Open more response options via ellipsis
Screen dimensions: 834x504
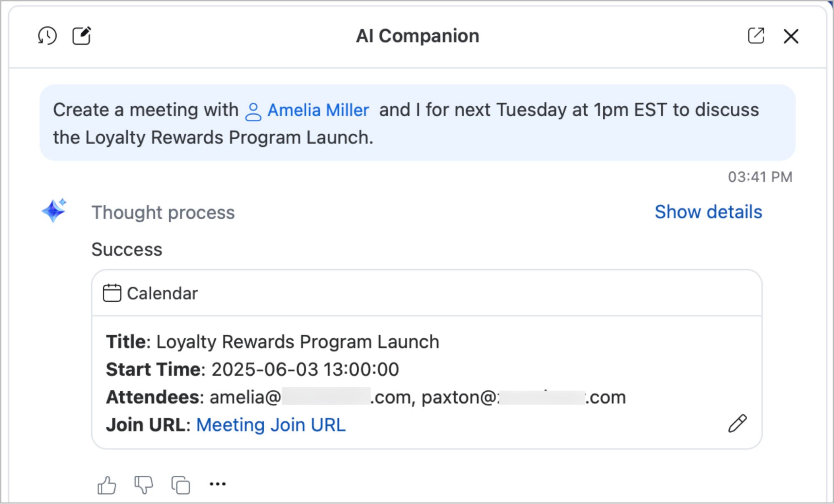click(x=218, y=484)
